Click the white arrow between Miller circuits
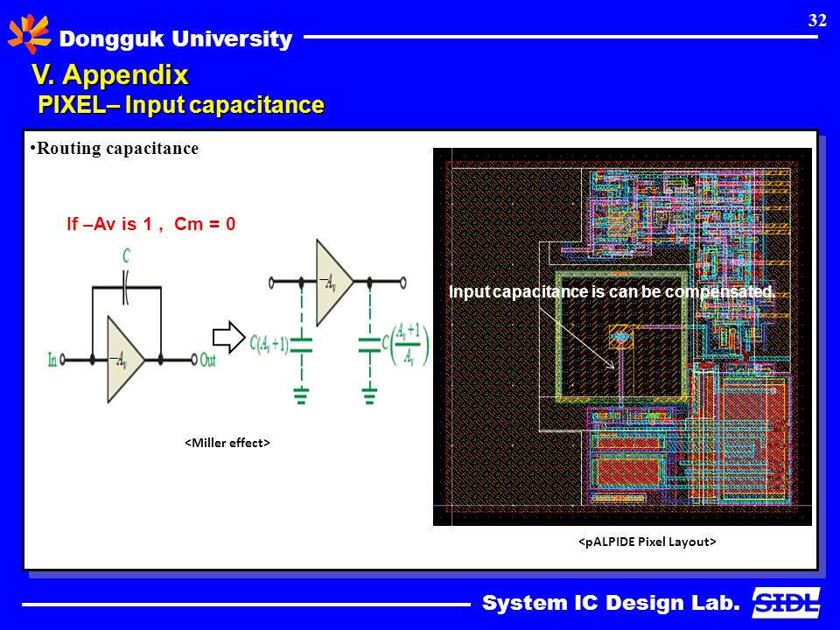840x630 pixels. pyautogui.click(x=228, y=338)
